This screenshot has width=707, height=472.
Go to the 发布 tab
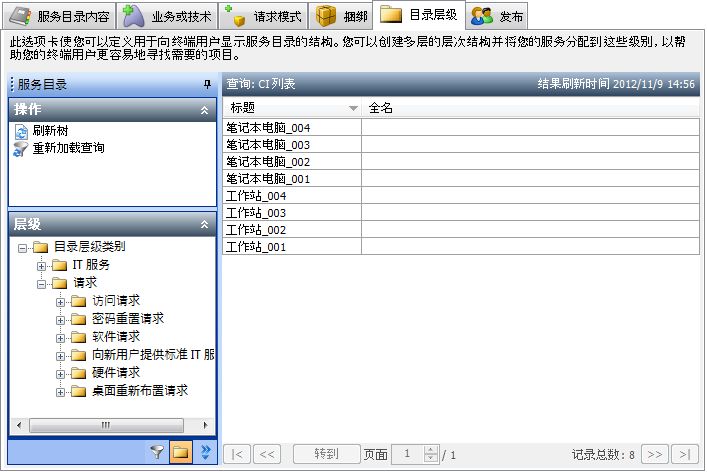coord(496,16)
